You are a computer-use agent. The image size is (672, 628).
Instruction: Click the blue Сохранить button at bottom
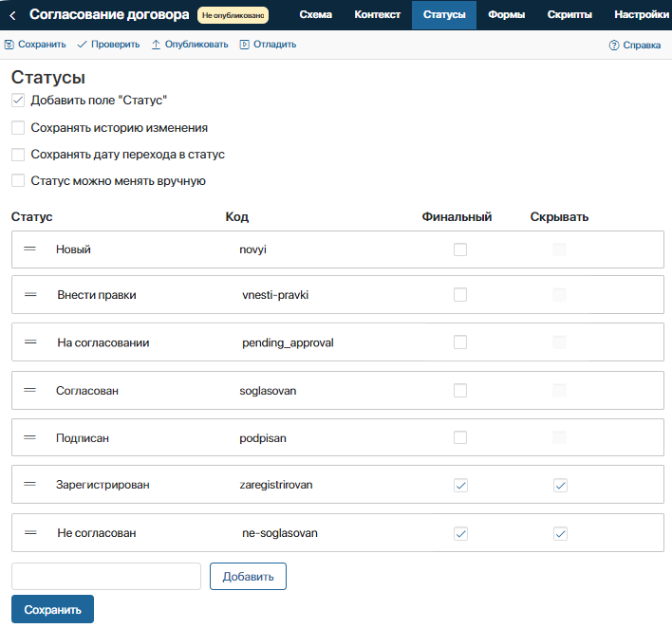tap(52, 609)
